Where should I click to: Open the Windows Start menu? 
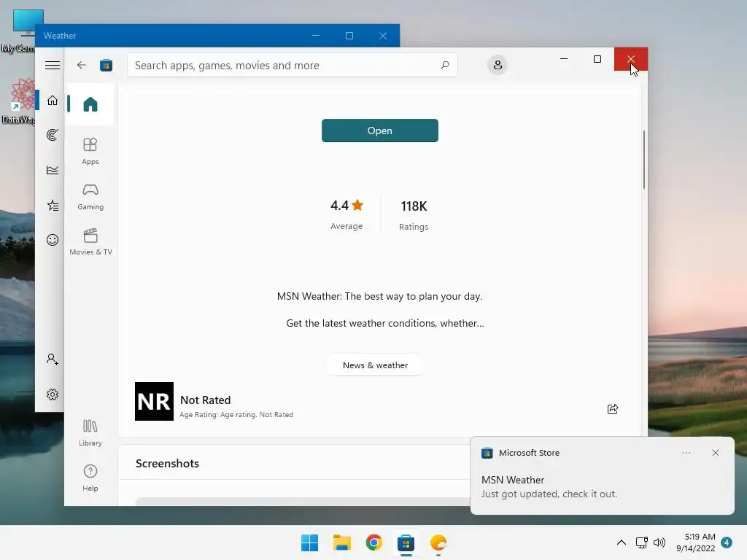coord(309,542)
